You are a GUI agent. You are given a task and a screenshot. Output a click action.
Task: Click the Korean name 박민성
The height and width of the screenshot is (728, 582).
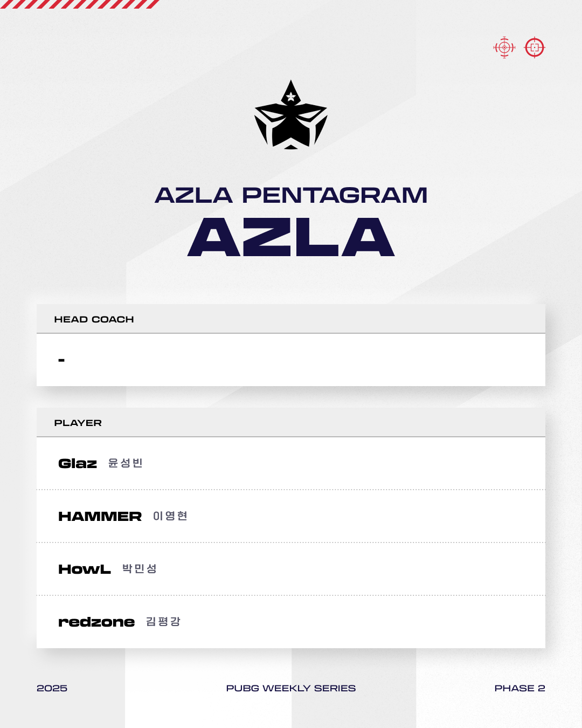[140, 569]
